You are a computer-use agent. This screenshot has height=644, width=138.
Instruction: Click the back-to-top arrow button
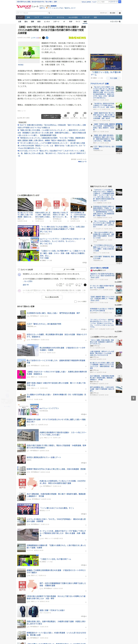[x=133, y=398]
